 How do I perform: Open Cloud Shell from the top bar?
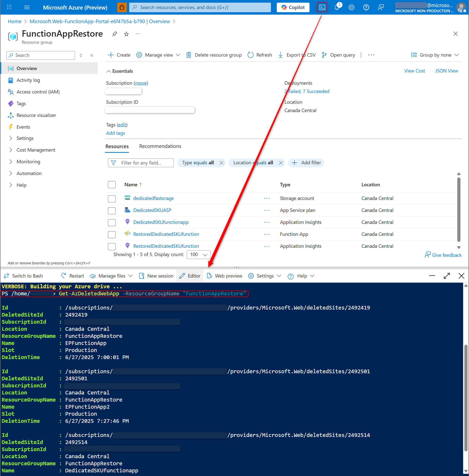[x=322, y=7]
